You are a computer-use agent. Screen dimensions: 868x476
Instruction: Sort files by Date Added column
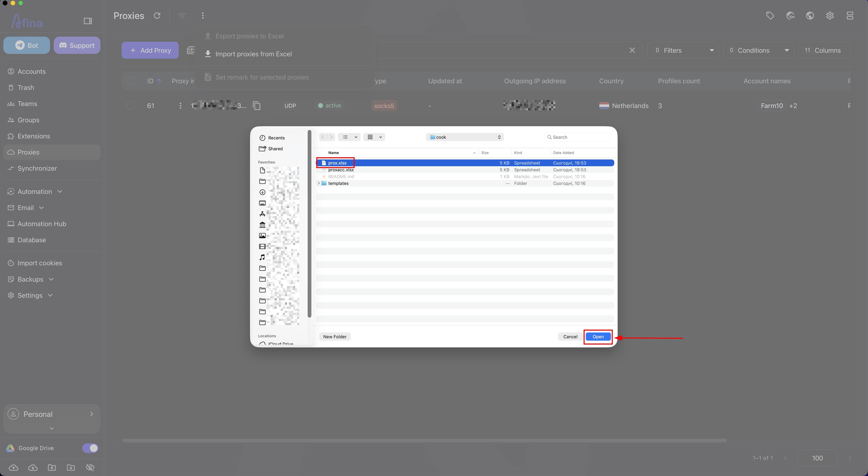[563, 152]
